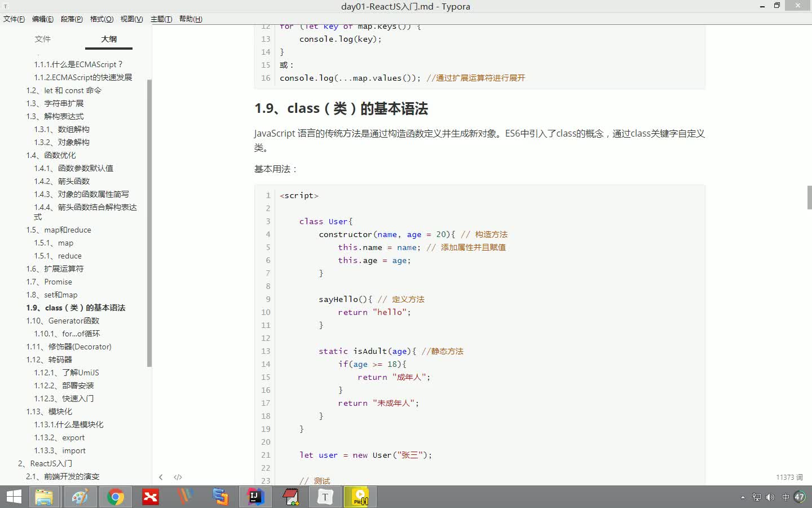This screenshot has height=508, width=812.
Task: Open the 主题(T) menu
Action: (161, 19)
